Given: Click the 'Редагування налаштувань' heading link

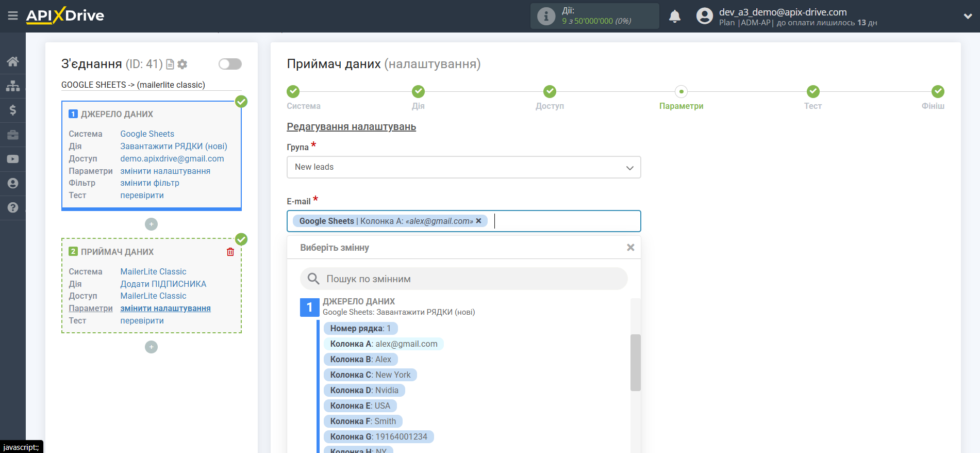Looking at the screenshot, I should [351, 126].
